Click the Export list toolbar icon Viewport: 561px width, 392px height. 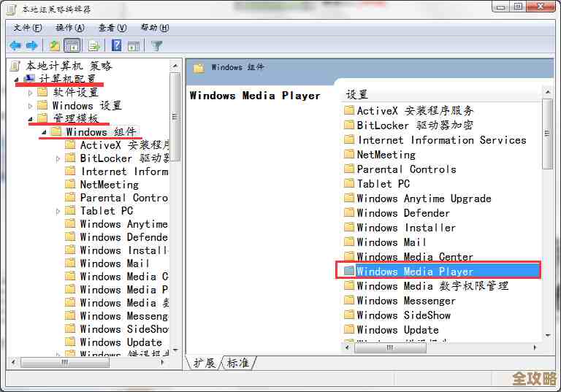point(94,46)
